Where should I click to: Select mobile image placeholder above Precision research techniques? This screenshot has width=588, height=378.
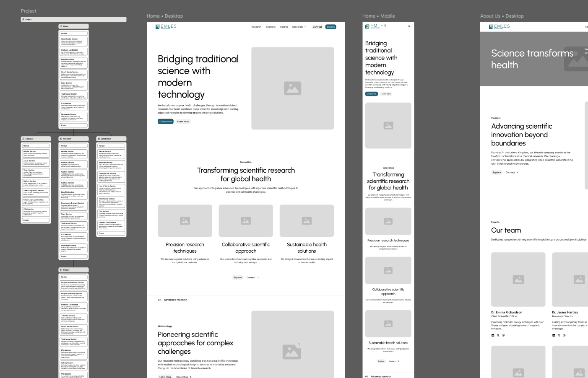tap(388, 221)
